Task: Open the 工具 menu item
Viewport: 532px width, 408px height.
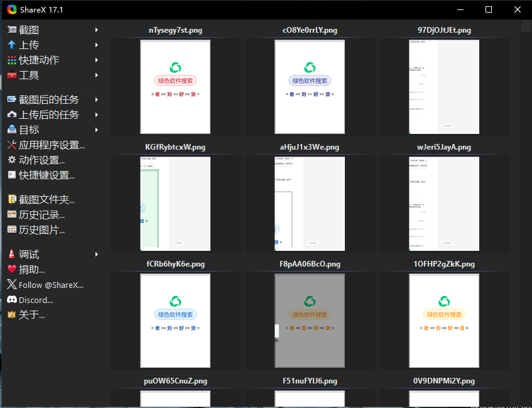Action: 53,75
